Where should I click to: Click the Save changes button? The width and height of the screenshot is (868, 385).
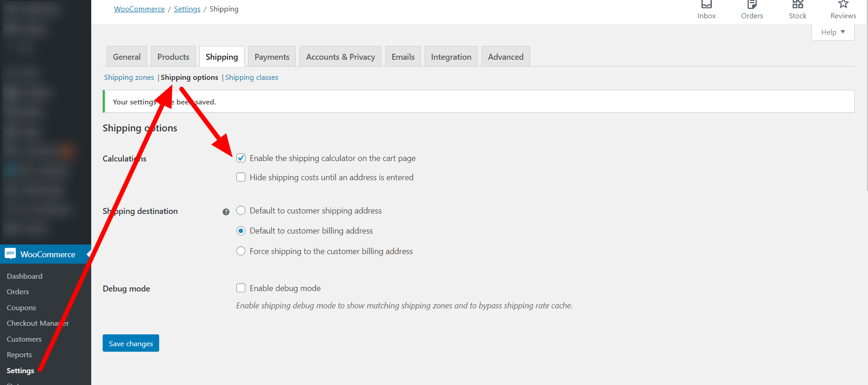click(131, 343)
